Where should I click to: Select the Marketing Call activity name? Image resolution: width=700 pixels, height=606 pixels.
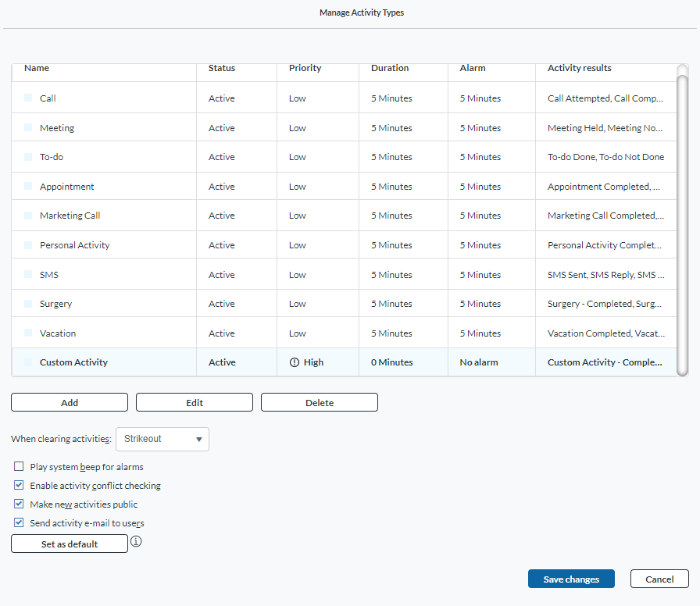click(70, 216)
